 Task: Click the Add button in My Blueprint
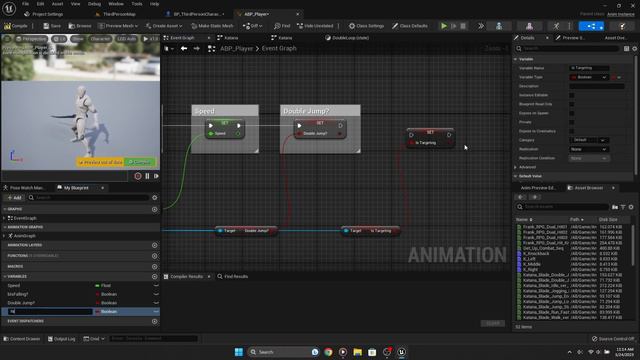pos(14,198)
